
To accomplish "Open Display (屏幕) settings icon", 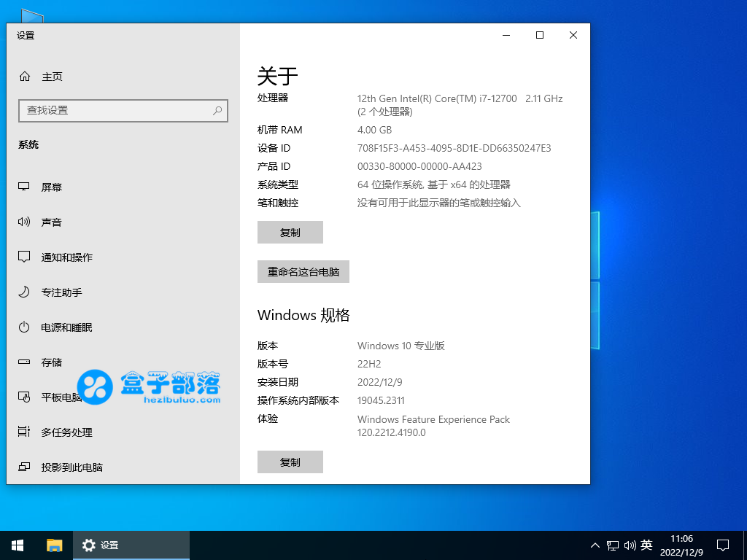I will coord(24,187).
